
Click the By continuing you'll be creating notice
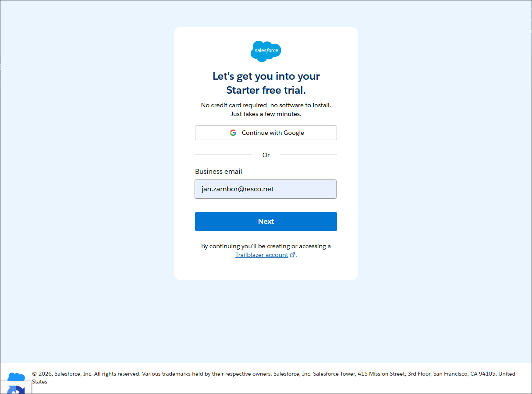click(x=266, y=246)
